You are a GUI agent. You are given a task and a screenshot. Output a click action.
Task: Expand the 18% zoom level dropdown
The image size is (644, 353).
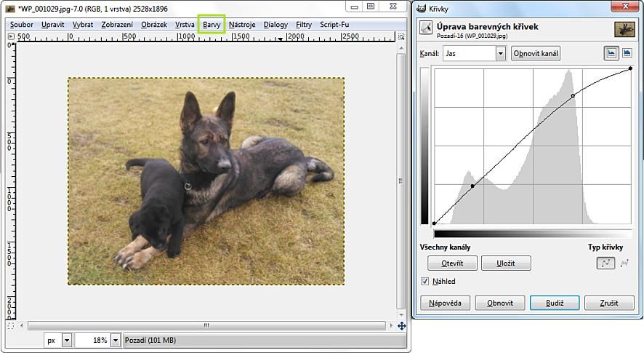pos(116,340)
